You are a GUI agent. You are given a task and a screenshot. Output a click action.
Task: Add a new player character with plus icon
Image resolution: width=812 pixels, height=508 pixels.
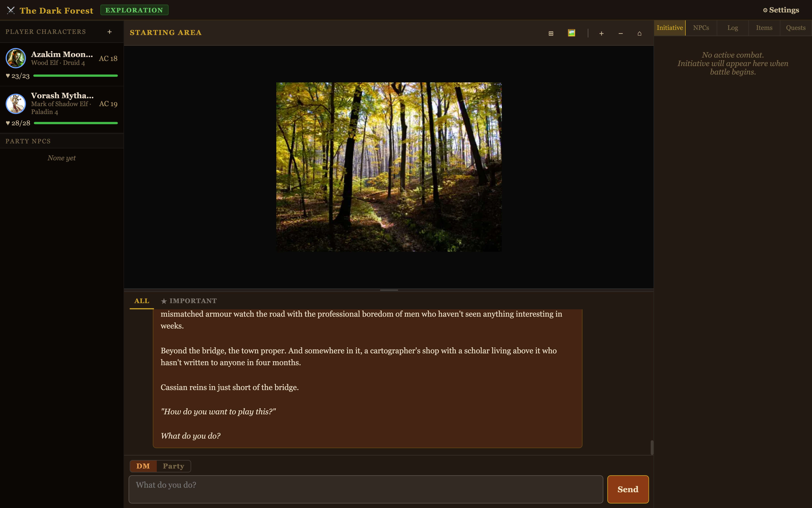point(109,32)
